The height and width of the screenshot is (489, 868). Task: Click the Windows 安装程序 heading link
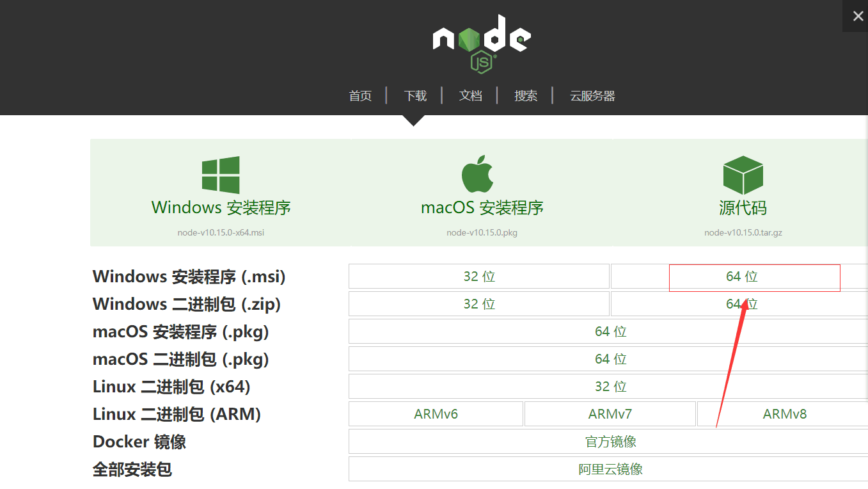[x=221, y=208]
